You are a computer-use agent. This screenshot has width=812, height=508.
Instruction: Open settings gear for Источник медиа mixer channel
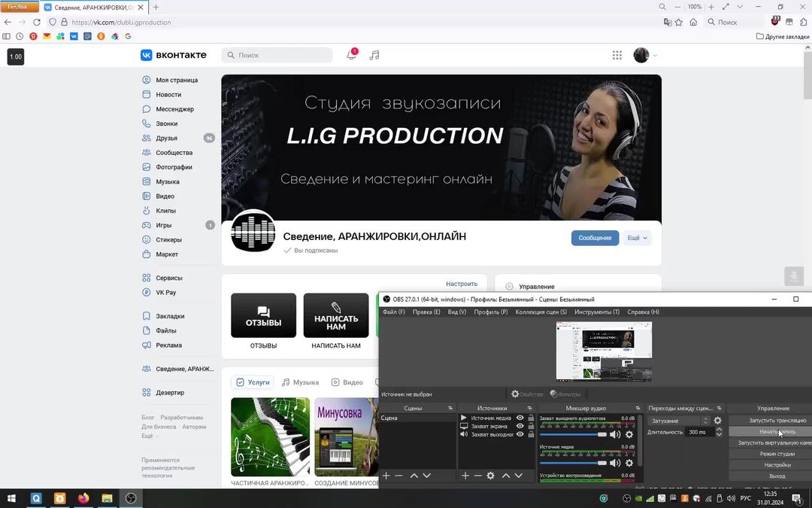click(629, 463)
